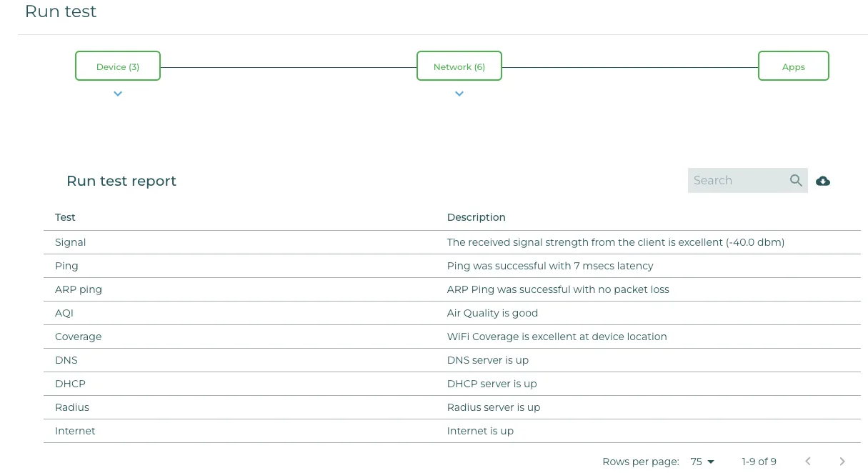Select the Device (3) stage
The width and height of the screenshot is (868, 473).
coord(118,66)
